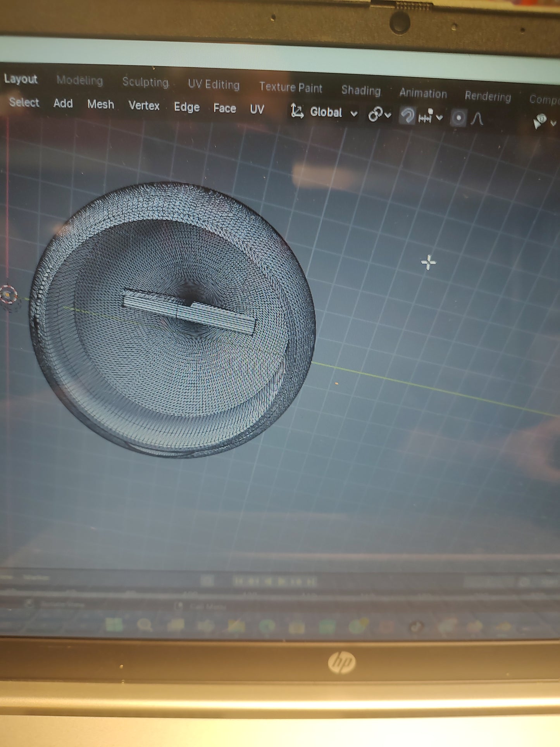Open the Sculpting workspace tab
The image size is (560, 747).
tap(145, 82)
